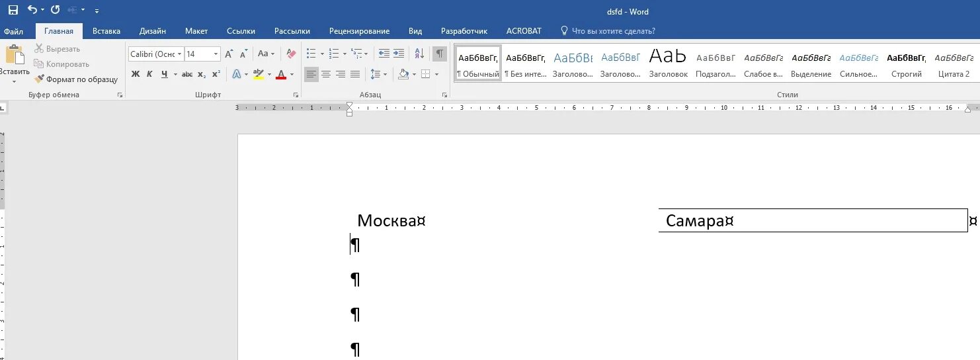Screen dimensions: 980x360
Task: Toggle left text alignment
Action: click(x=311, y=74)
